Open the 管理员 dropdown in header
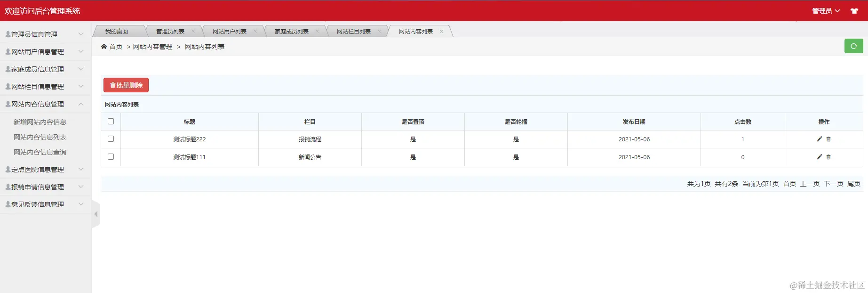The width and height of the screenshot is (868, 293). pos(826,11)
